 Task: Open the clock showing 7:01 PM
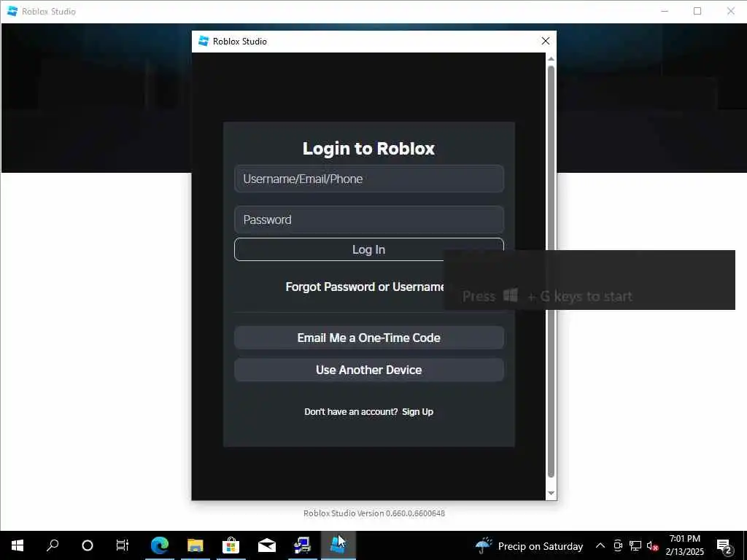(684, 545)
